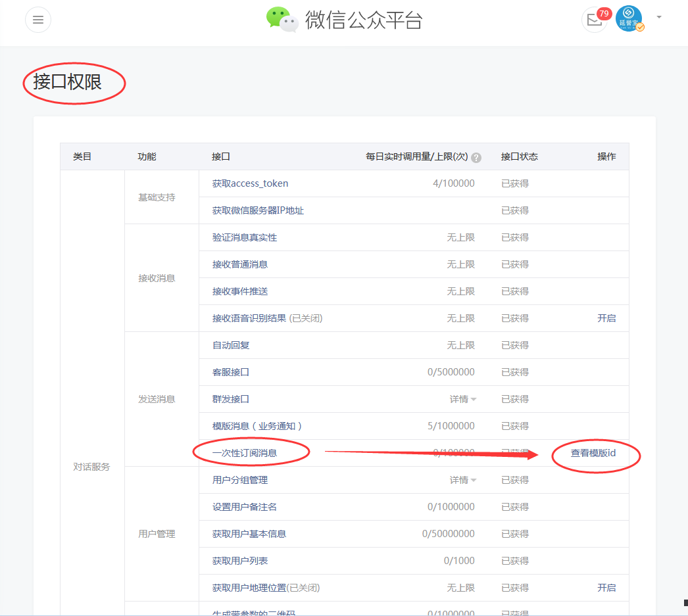Expand 详情 dropdown for 群发接口
Image resolution: width=688 pixels, height=616 pixels.
[x=462, y=399]
